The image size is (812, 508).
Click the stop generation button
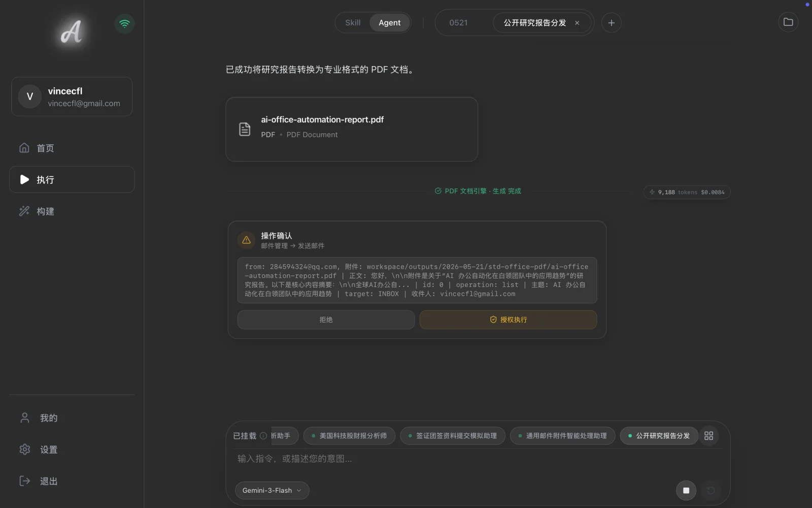(x=686, y=490)
